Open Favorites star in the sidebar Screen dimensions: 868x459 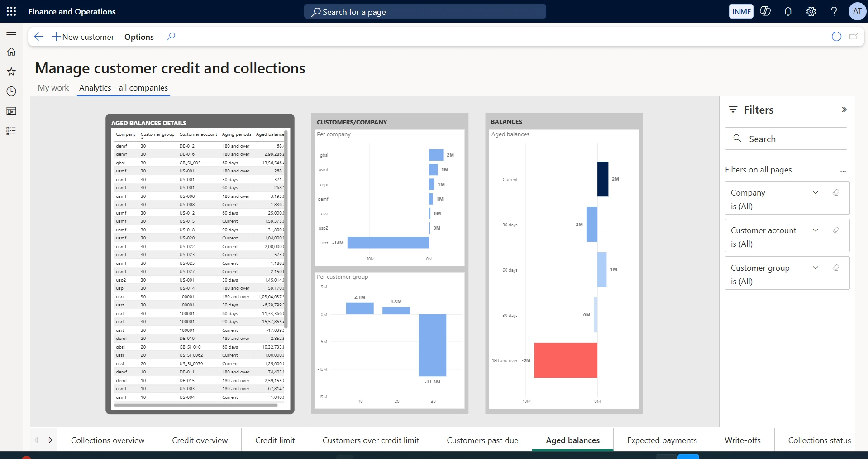pyautogui.click(x=11, y=72)
